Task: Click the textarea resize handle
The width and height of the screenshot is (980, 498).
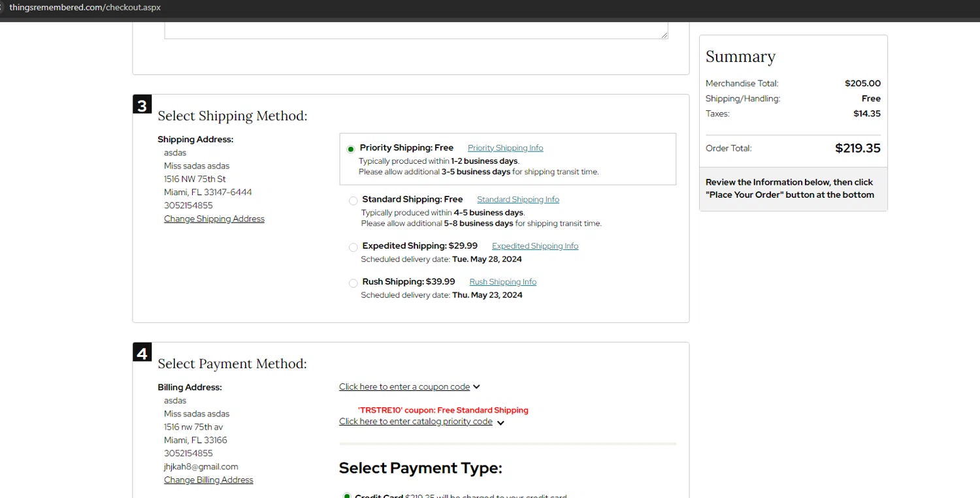Action: [664, 35]
